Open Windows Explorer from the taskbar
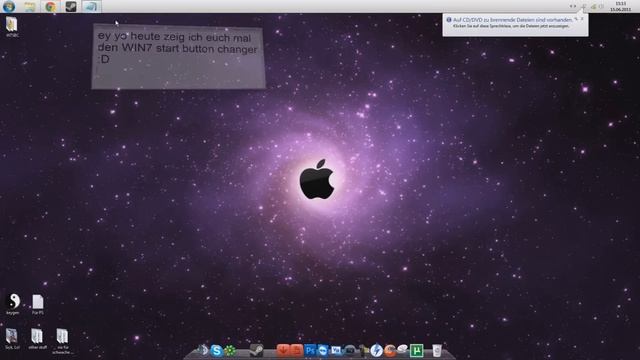Image resolution: width=640 pixels, height=360 pixels. pyautogui.click(x=29, y=6)
